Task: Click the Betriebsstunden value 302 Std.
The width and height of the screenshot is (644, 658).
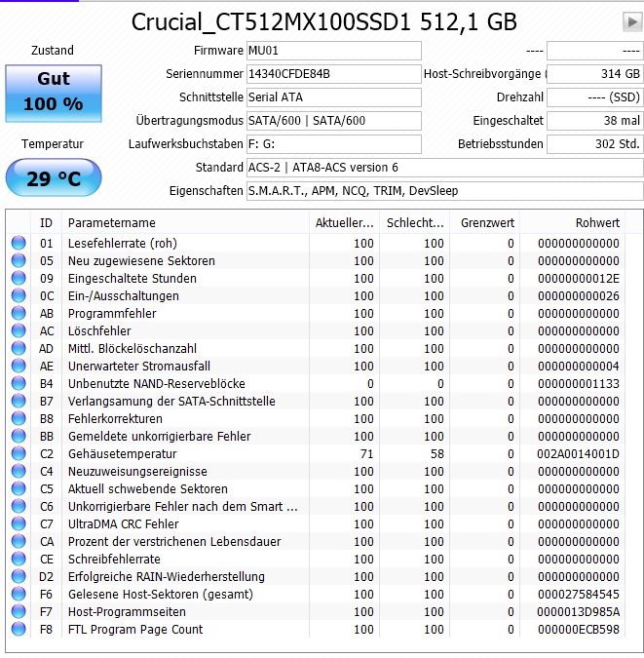Action: click(595, 144)
